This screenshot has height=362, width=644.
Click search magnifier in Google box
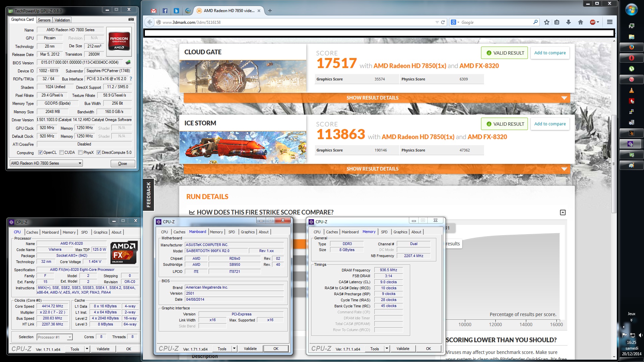(x=535, y=22)
